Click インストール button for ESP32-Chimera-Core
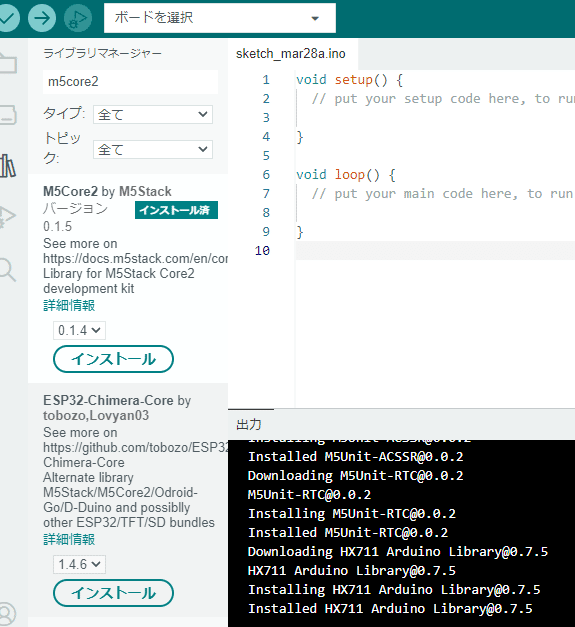The height and width of the screenshot is (627, 575). tap(113, 593)
